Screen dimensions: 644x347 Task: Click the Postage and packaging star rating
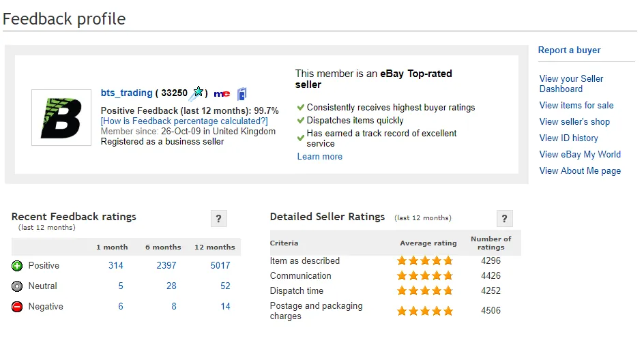click(425, 311)
